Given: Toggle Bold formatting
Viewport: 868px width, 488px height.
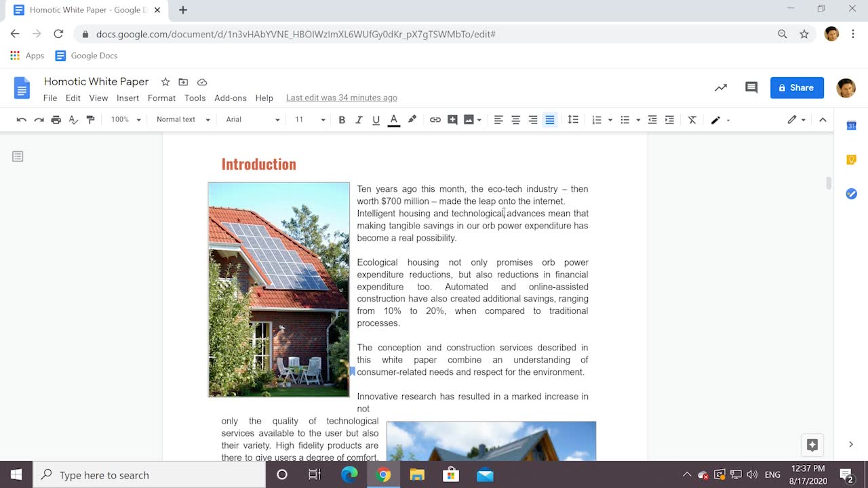Looking at the screenshot, I should 342,120.
